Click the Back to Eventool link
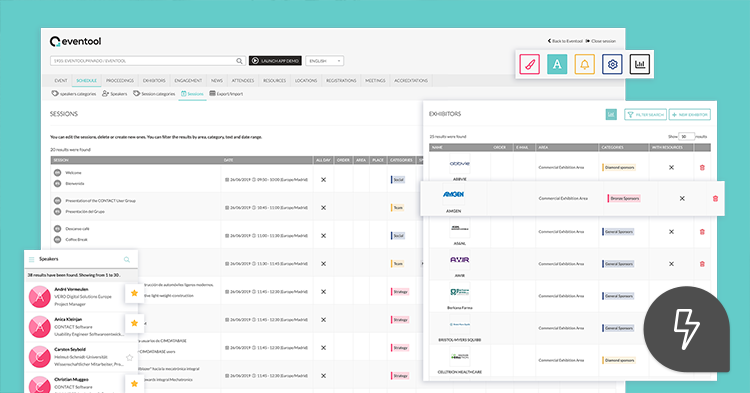Viewport: 750px width, 393px height. pos(565,41)
